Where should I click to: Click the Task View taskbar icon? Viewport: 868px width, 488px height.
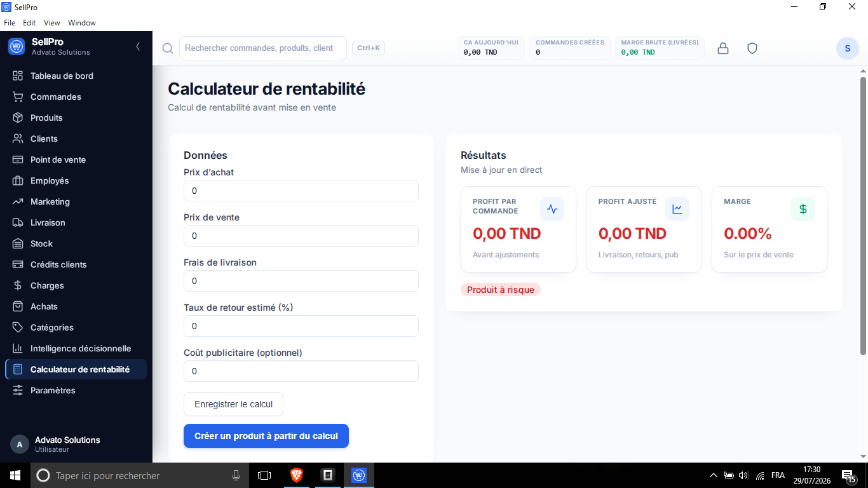[264, 475]
